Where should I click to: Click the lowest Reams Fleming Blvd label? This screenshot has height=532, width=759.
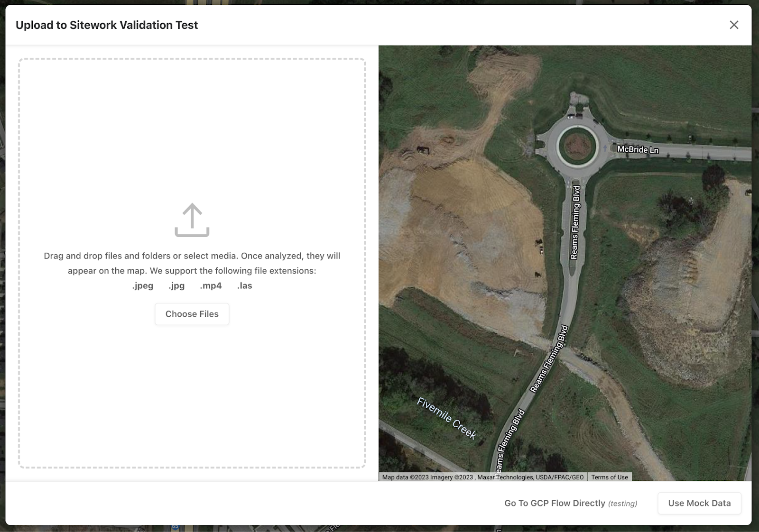(510, 441)
